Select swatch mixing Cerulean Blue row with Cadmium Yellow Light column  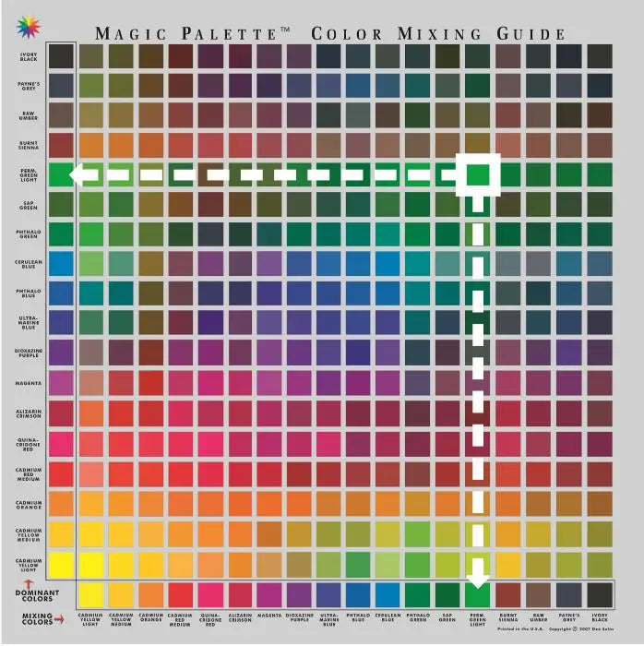tap(91, 264)
